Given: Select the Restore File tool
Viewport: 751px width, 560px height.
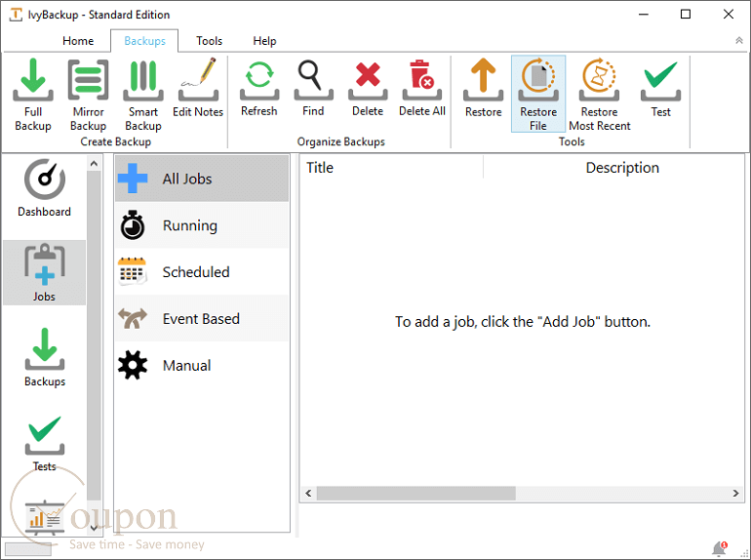Looking at the screenshot, I should point(538,94).
